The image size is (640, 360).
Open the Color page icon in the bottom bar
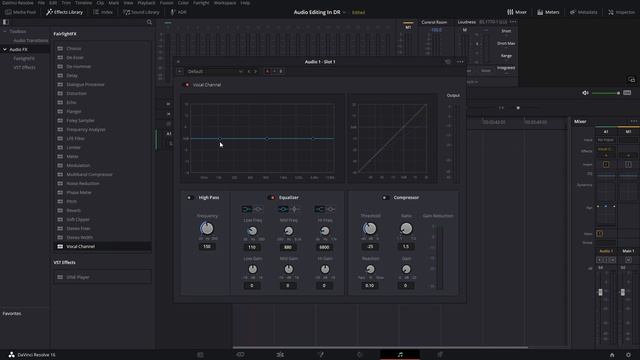click(360, 355)
